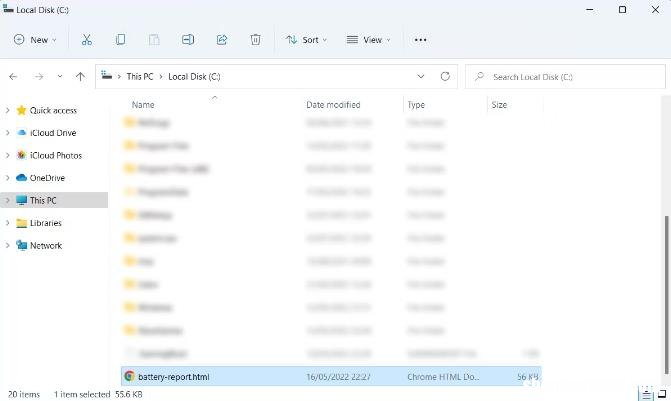This screenshot has width=671, height=401.
Task: Expand the Libraries tree node
Action: (7, 223)
